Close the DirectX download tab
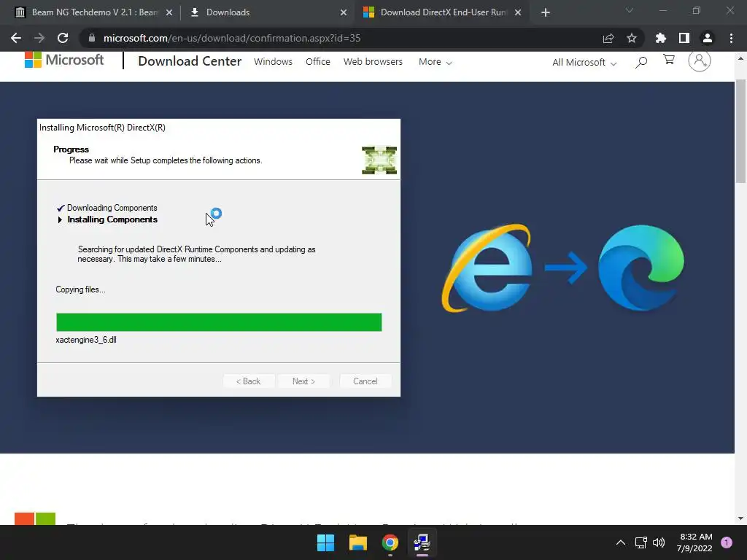 pos(518,13)
